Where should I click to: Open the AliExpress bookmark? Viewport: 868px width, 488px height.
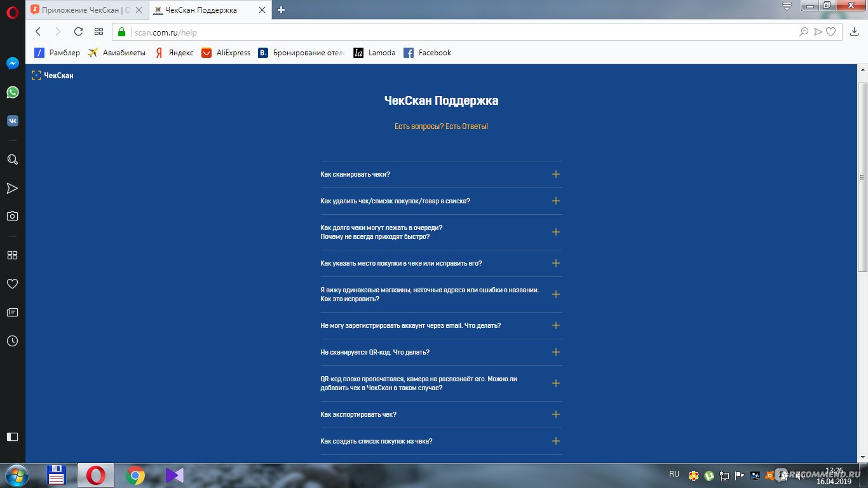(226, 53)
